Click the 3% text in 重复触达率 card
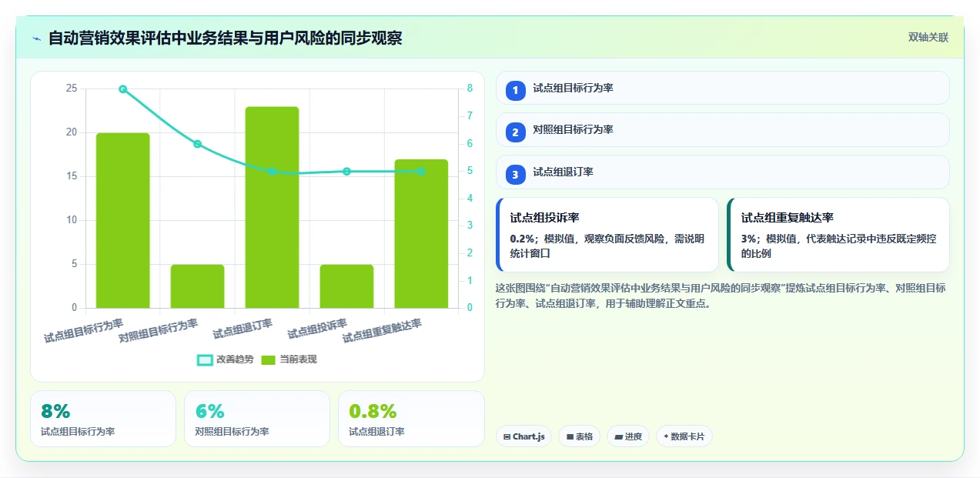 click(749, 239)
